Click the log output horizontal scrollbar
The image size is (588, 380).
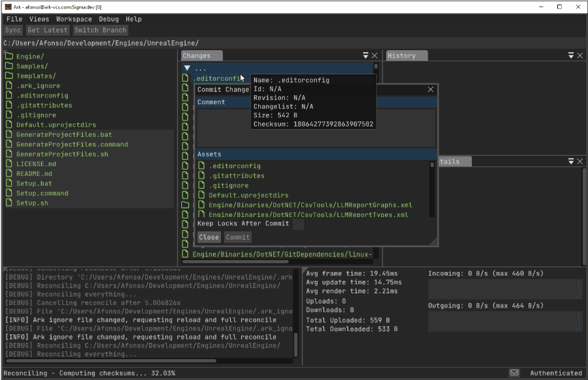[111, 361]
